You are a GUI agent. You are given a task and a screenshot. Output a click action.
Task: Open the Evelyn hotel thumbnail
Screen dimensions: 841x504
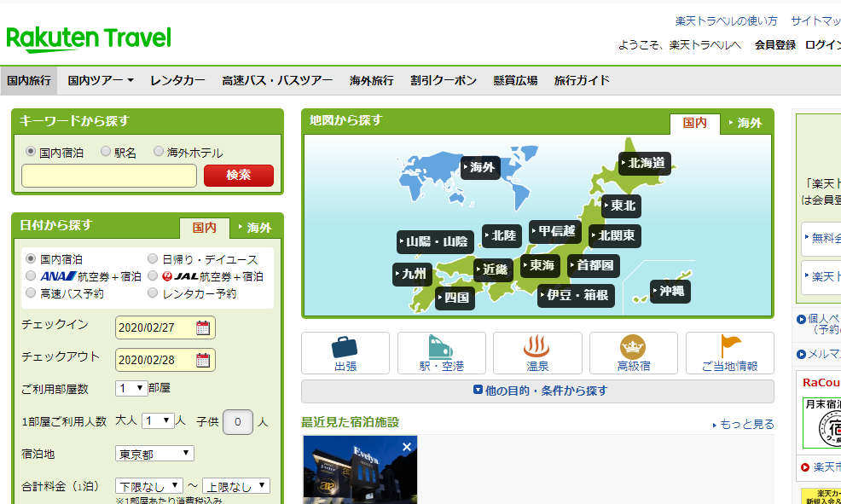[x=360, y=470]
